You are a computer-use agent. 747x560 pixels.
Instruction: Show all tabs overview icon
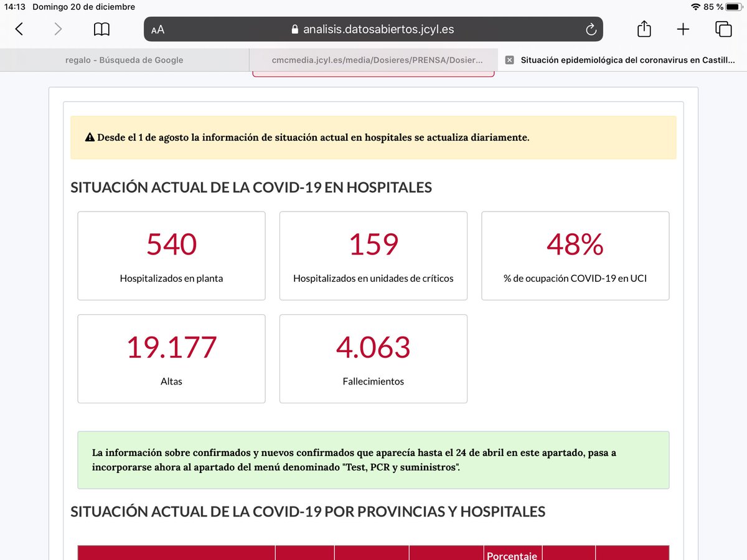723,29
